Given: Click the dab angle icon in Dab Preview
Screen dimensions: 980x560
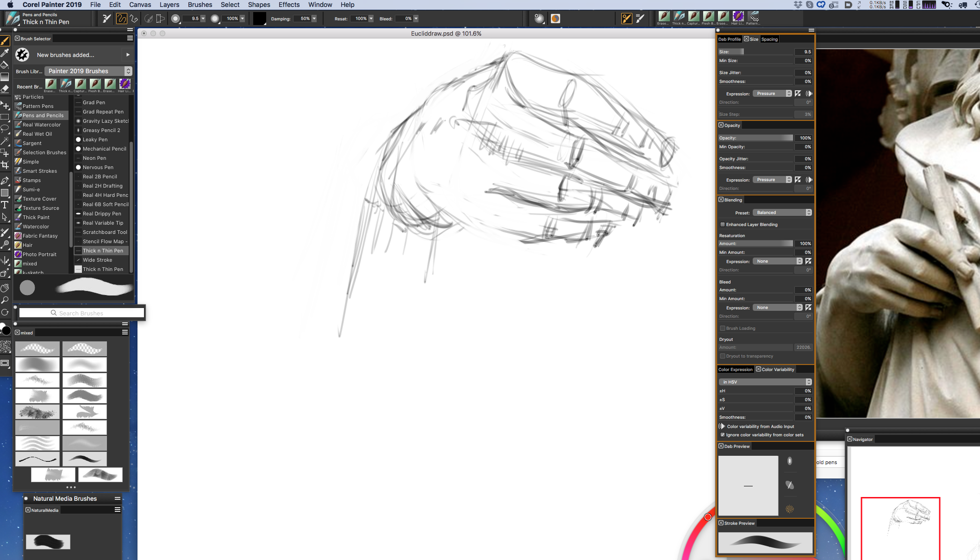Looking at the screenshot, I should tap(790, 485).
